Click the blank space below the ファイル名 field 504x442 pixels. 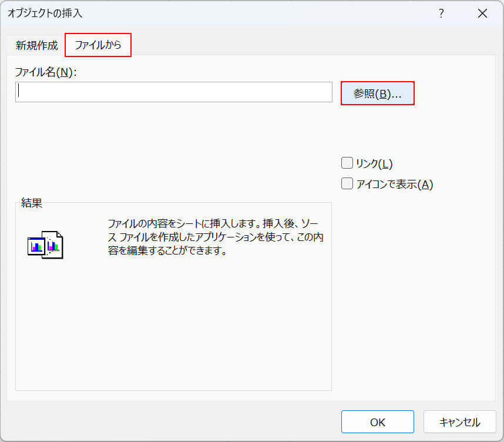[174, 147]
